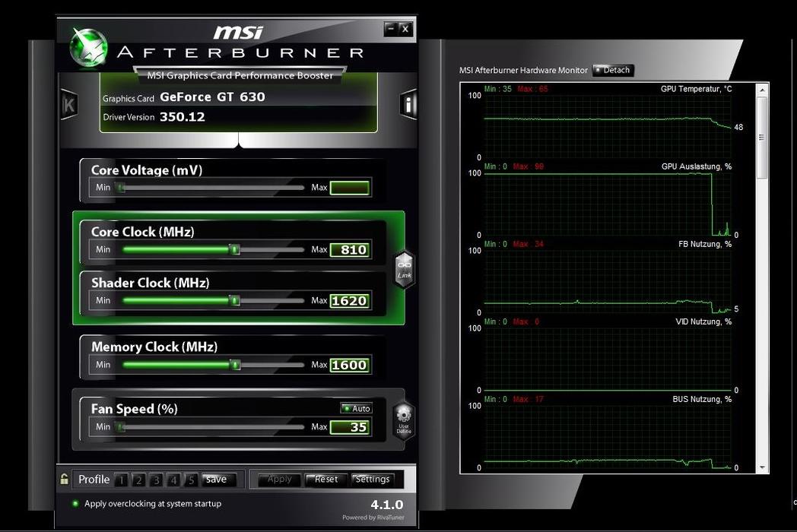
Task: Click the Shader Clock slider handle
Action: coord(234,300)
